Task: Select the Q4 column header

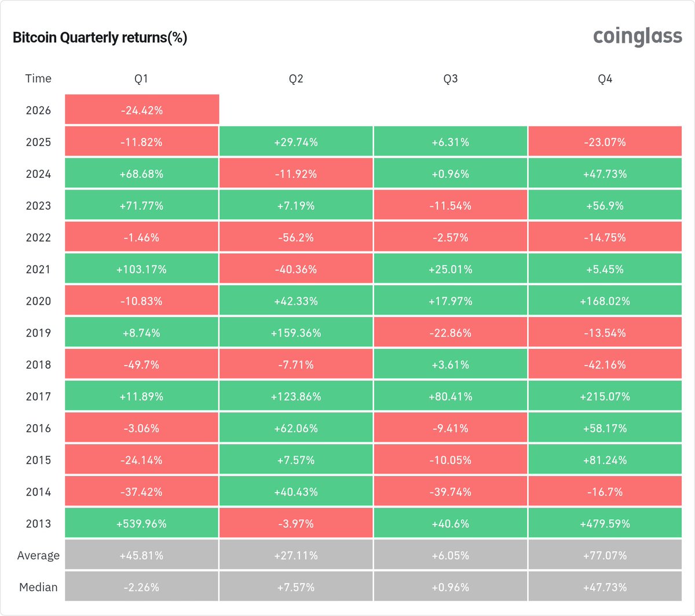Action: [x=605, y=79]
